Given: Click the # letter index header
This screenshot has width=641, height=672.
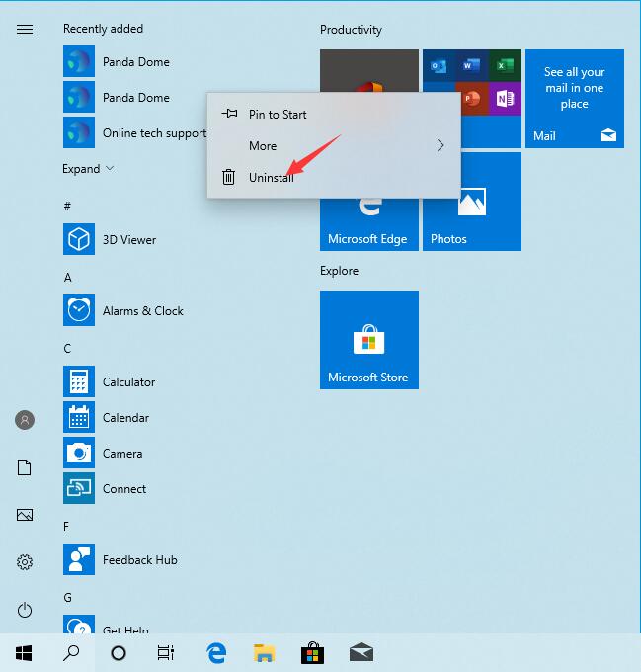Looking at the screenshot, I should click(67, 206).
